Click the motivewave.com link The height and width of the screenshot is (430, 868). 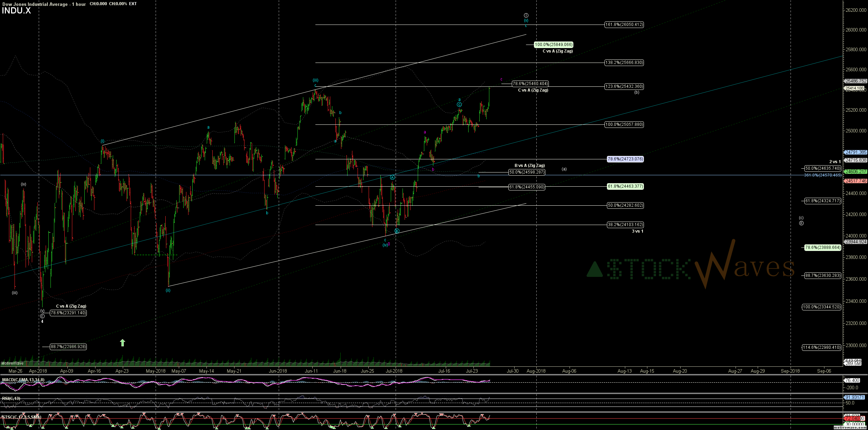point(850,428)
